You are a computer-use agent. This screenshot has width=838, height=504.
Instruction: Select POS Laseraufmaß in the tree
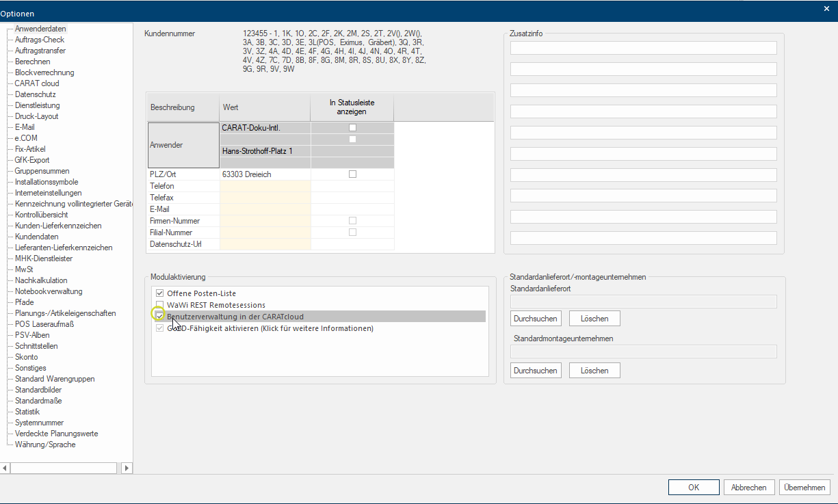click(x=44, y=324)
